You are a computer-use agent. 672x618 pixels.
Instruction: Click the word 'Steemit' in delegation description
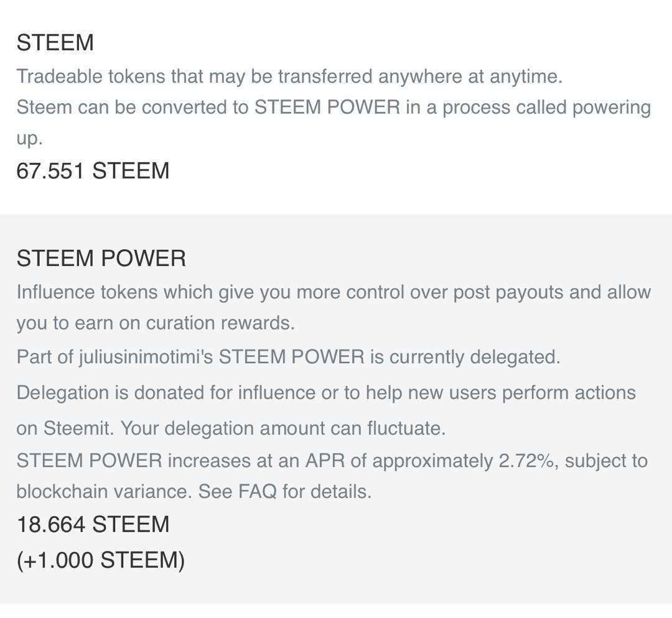click(79, 428)
